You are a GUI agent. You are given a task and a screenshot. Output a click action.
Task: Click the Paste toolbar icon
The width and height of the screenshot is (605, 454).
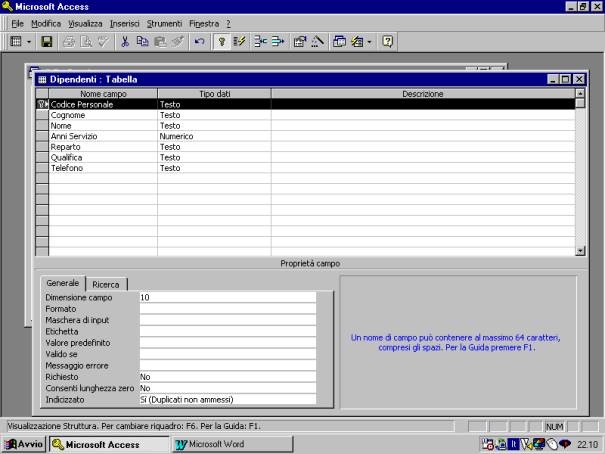[160, 41]
